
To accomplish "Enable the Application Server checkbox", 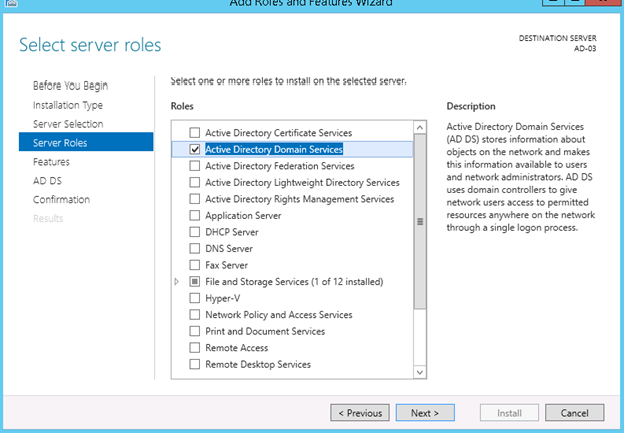I will pos(194,216).
